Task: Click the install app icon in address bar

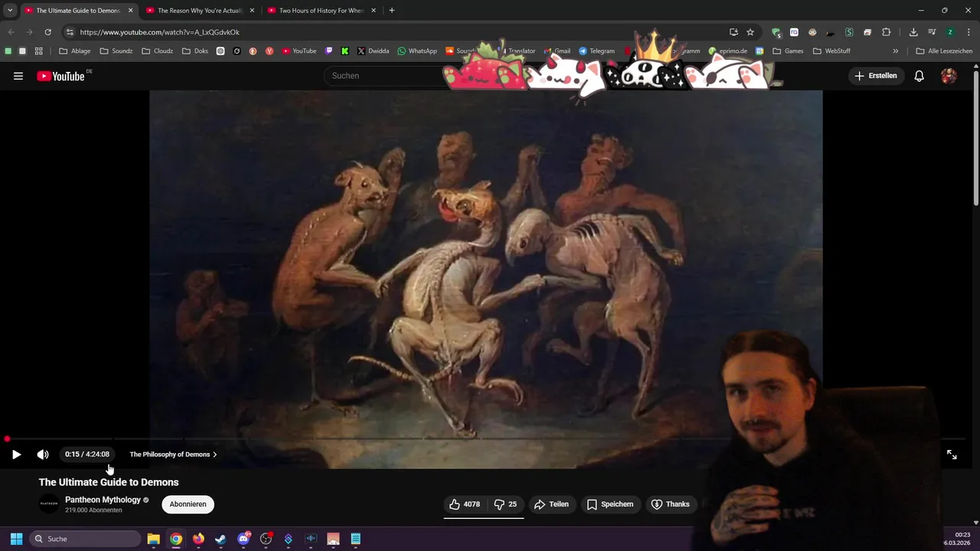Action: 733,32
